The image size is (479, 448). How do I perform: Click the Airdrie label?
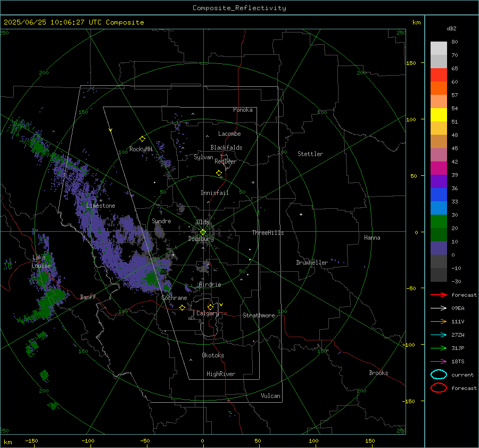(210, 284)
